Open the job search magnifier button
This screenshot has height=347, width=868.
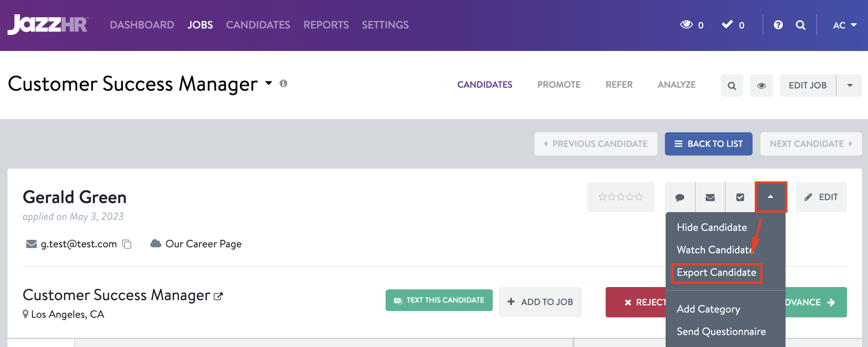(732, 86)
